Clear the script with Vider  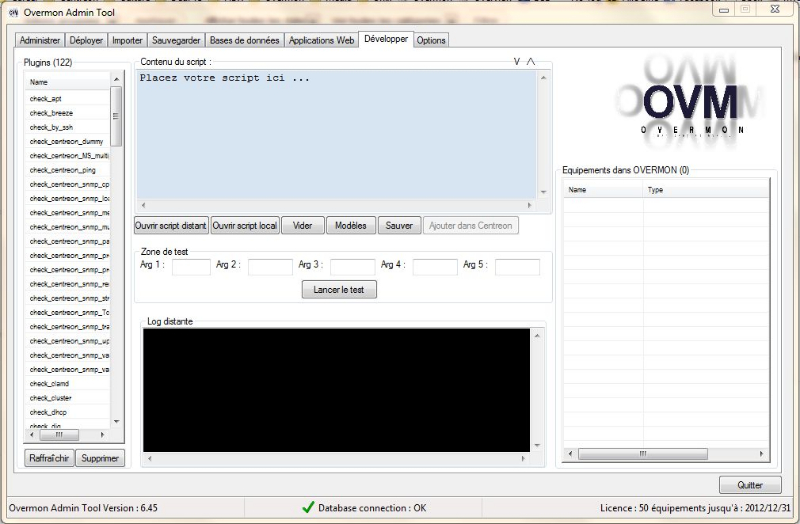303,226
